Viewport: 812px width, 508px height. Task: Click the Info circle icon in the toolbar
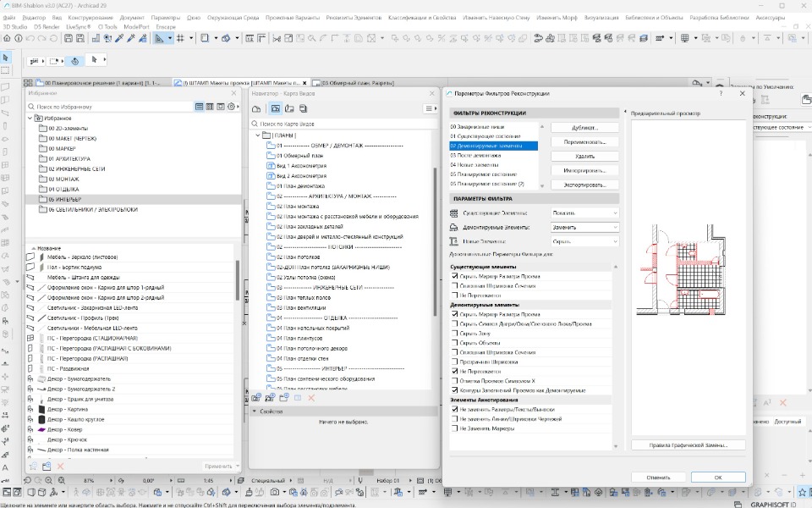pos(19,38)
